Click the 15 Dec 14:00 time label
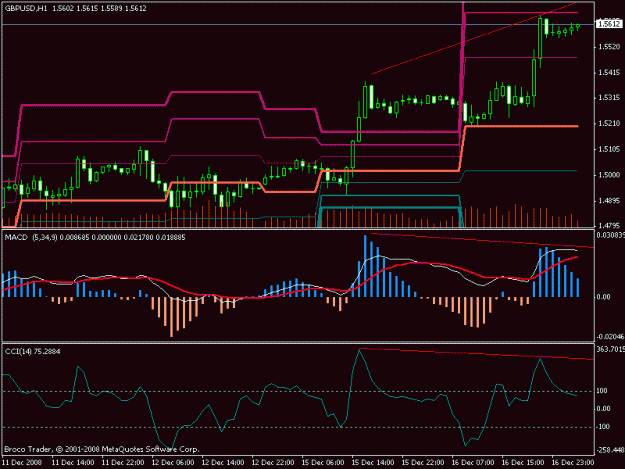Image resolution: width=625 pixels, height=469 pixels. click(373, 463)
